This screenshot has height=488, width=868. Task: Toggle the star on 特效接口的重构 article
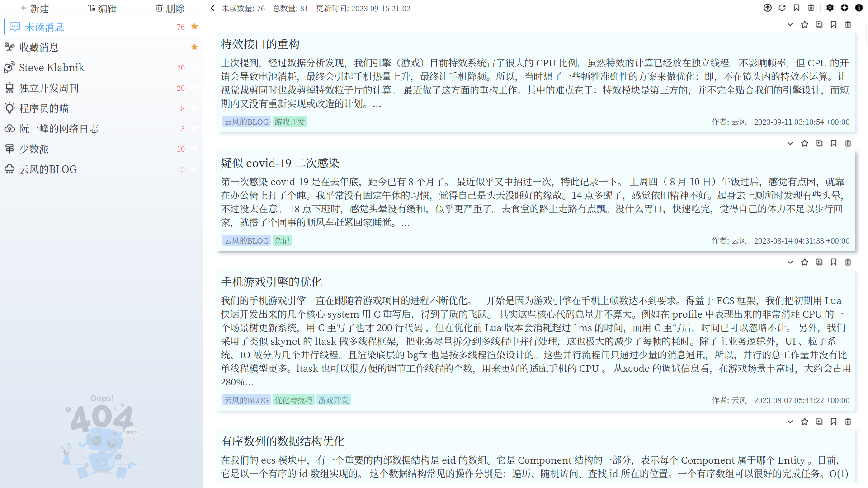(805, 24)
